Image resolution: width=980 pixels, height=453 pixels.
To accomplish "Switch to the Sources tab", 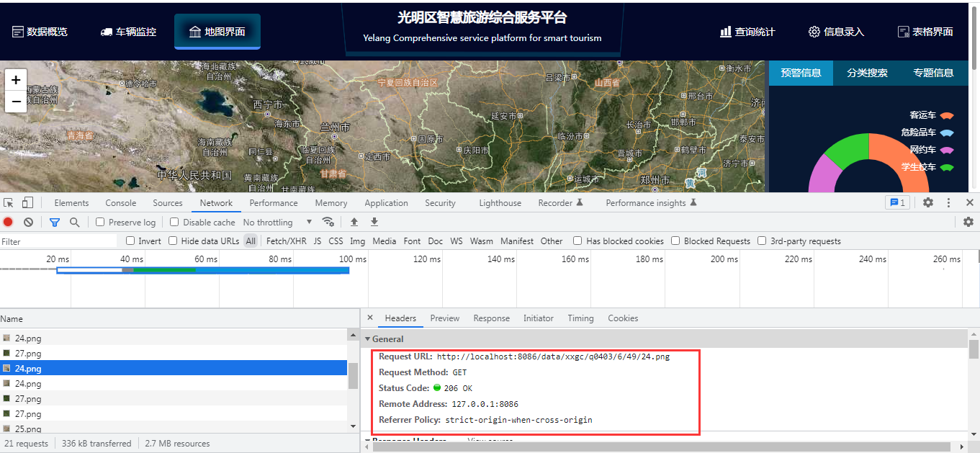I will [x=168, y=203].
